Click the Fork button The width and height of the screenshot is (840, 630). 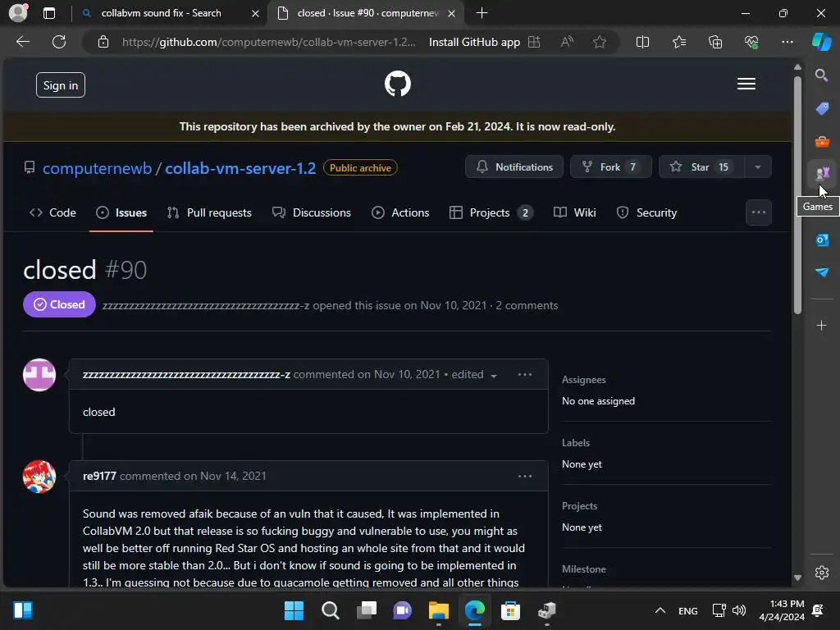[x=610, y=167]
